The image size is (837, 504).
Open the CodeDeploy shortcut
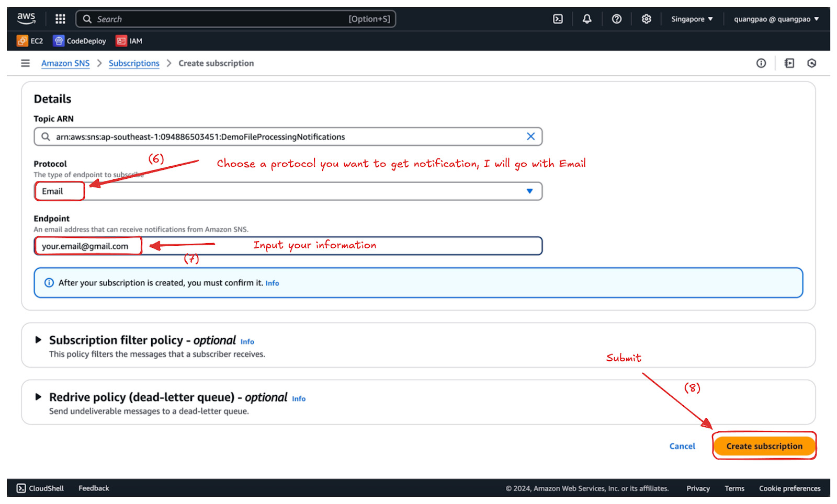[x=80, y=41]
